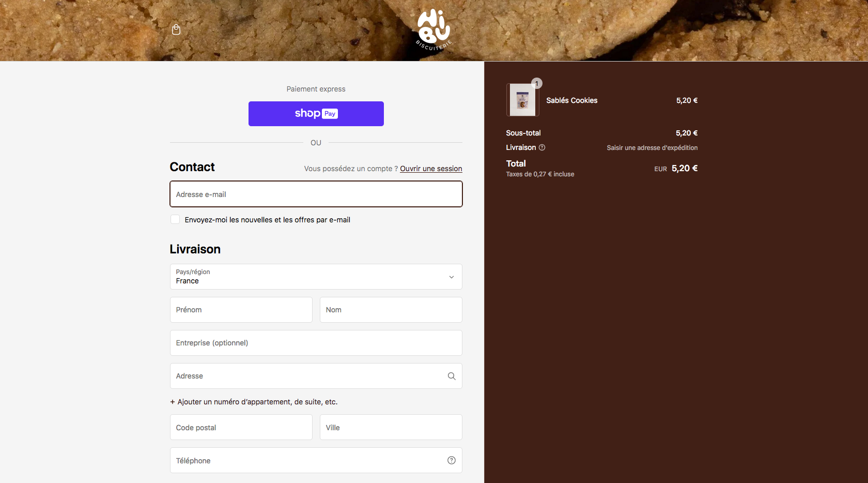
Task: Click the Code postal field
Action: point(241,427)
